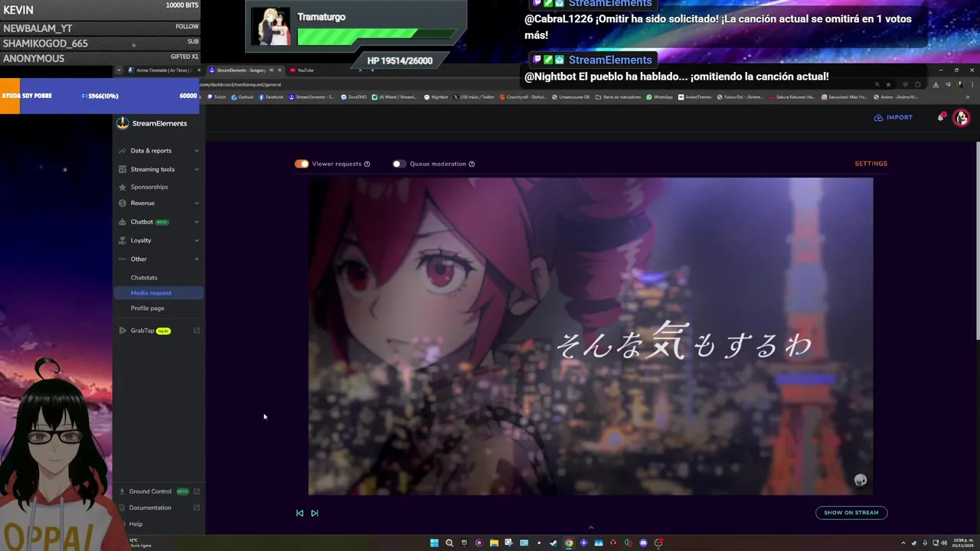Open the user avatar menu
980x551 pixels.
[962, 118]
